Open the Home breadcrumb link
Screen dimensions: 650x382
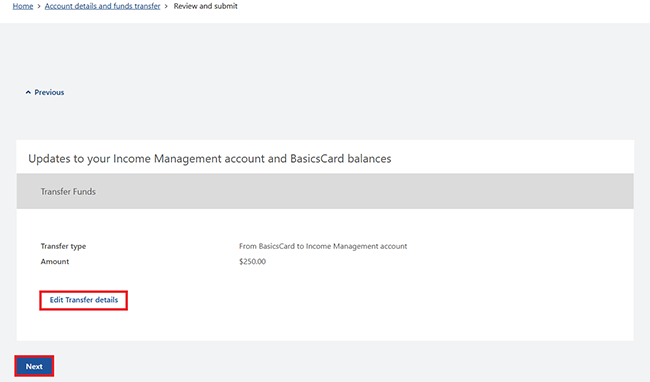click(x=23, y=6)
